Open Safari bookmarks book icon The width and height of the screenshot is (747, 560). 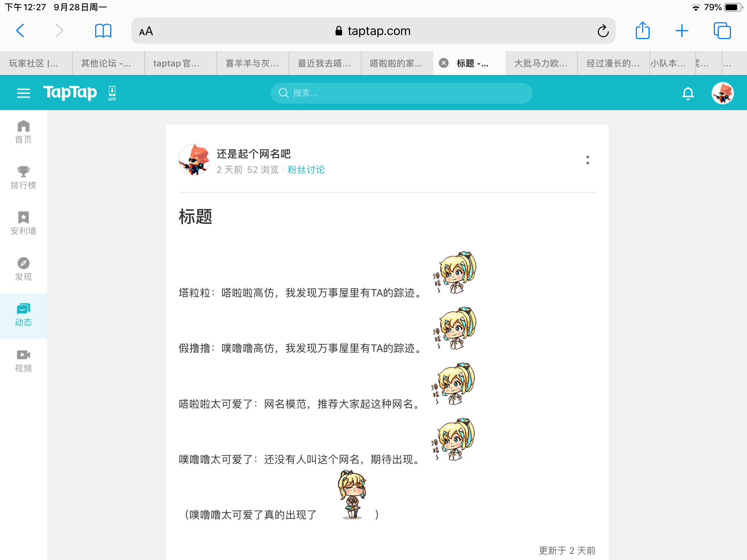coord(103,31)
